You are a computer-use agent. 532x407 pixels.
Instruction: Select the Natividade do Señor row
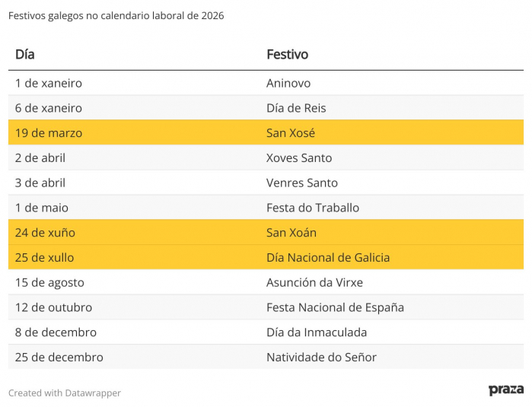click(x=266, y=357)
